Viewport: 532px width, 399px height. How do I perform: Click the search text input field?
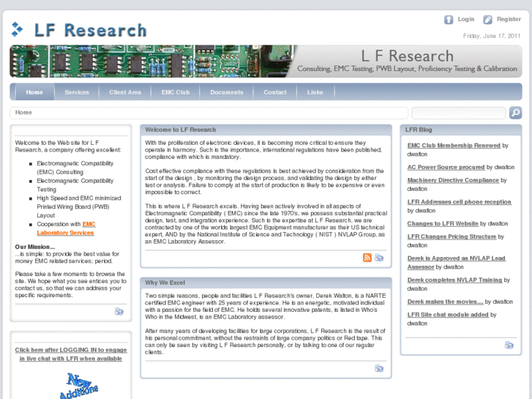459,113
